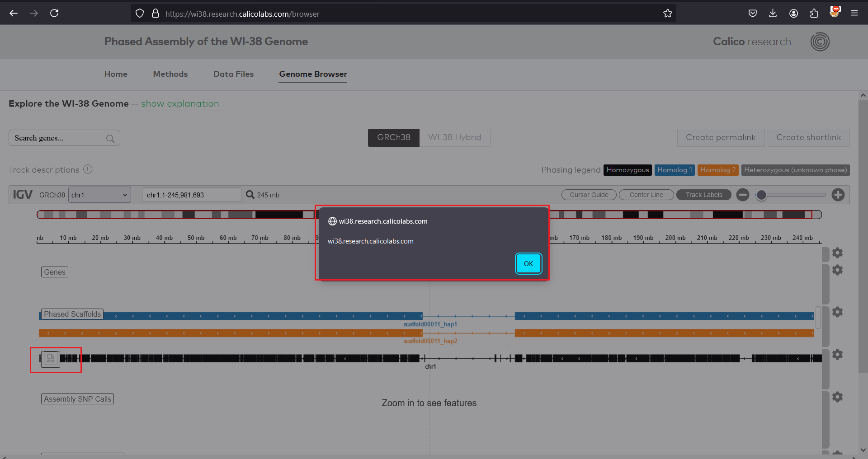Open the Methods tab
Screen dimensions: 868x459
170,74
